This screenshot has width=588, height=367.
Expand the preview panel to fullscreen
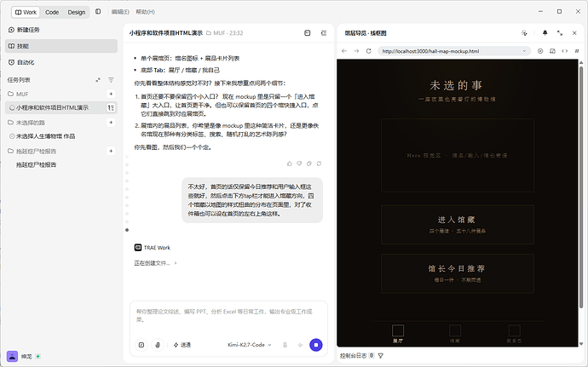tap(560, 33)
